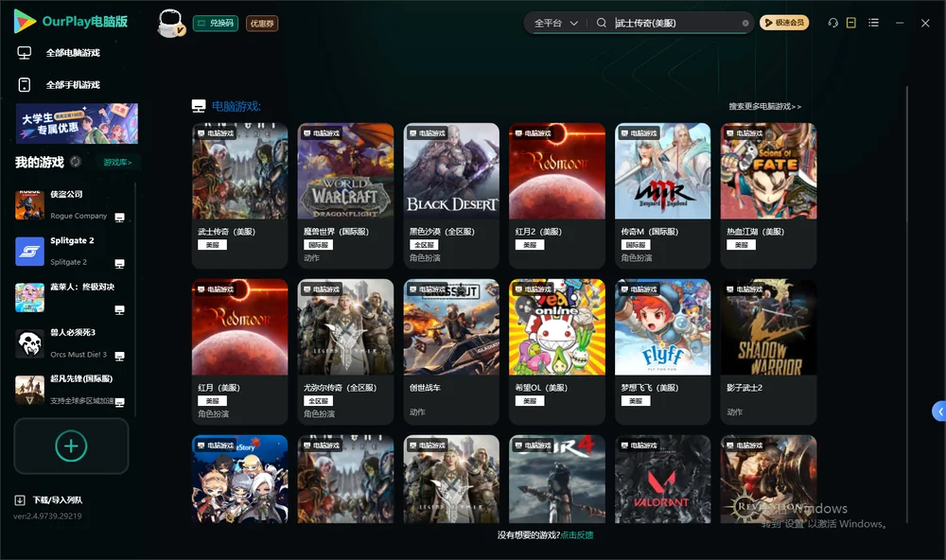Expand the blue side panel arrow
Image resolution: width=946 pixels, height=560 pixels.
click(x=939, y=411)
